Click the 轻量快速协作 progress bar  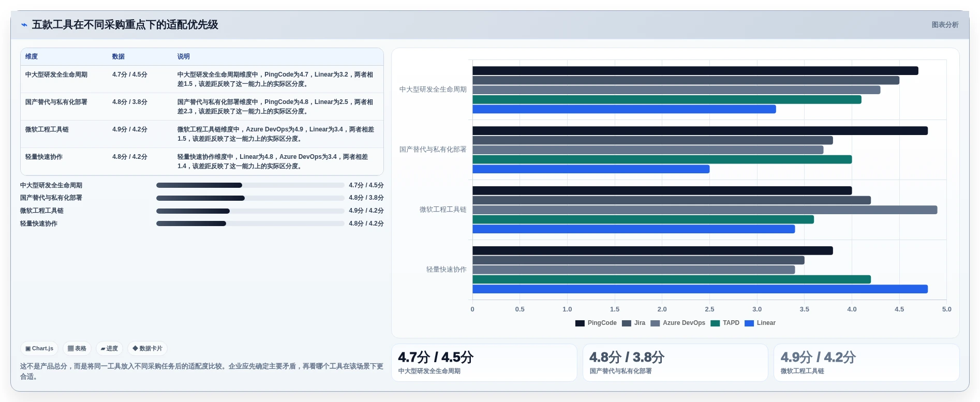[250, 224]
